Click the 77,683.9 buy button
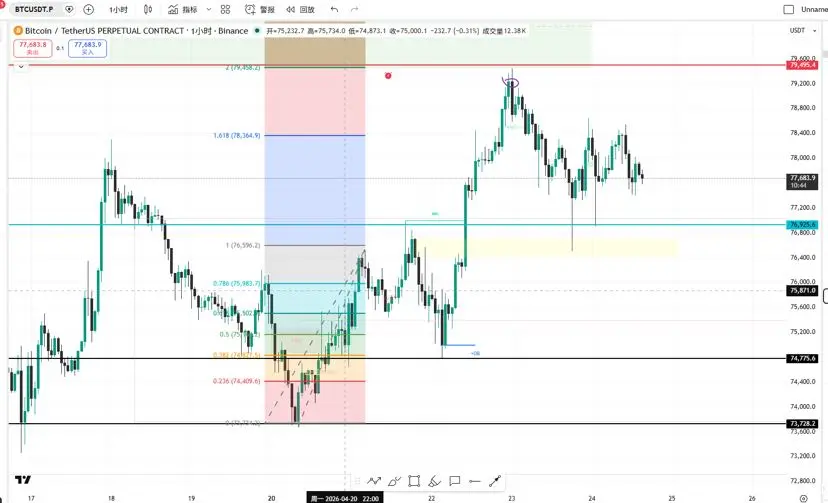The width and height of the screenshot is (828, 503). [x=87, y=48]
